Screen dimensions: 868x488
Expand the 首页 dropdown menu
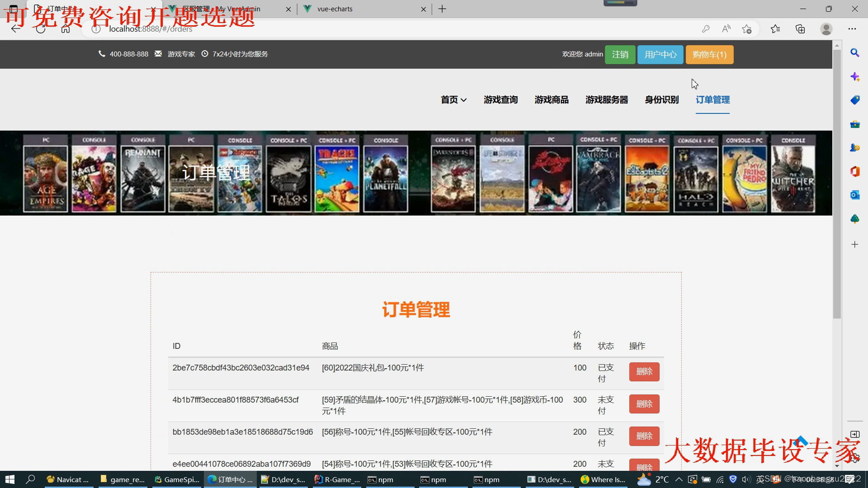point(453,100)
